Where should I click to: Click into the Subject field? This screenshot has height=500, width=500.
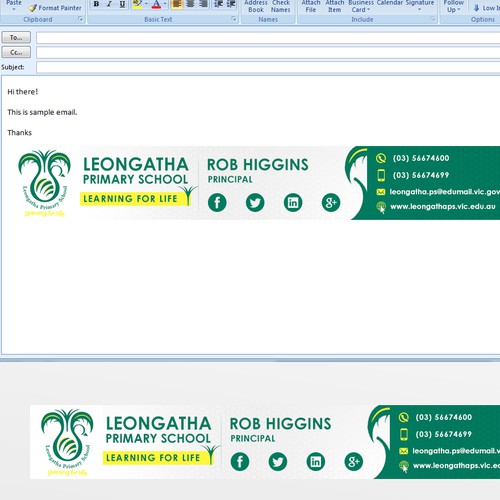click(268, 67)
